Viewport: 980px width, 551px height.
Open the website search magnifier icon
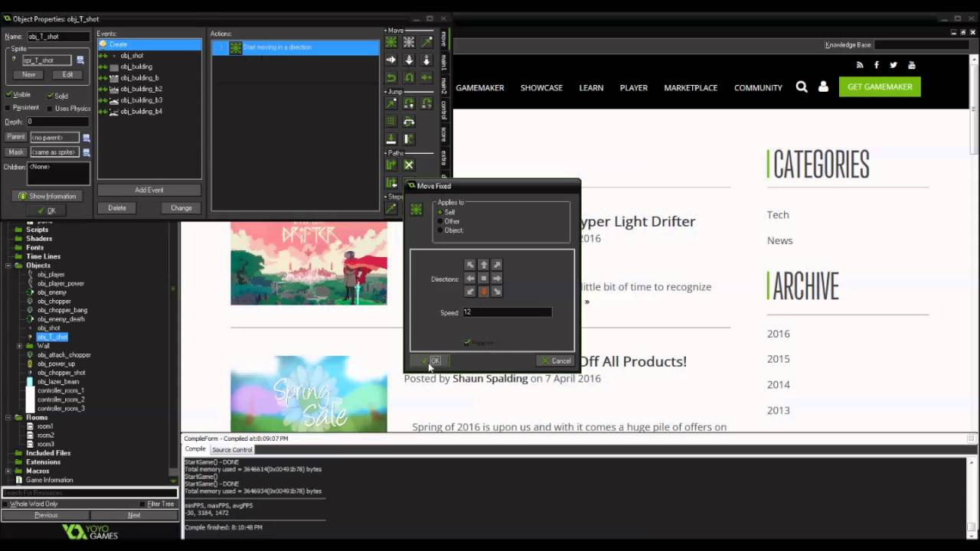[x=802, y=87]
